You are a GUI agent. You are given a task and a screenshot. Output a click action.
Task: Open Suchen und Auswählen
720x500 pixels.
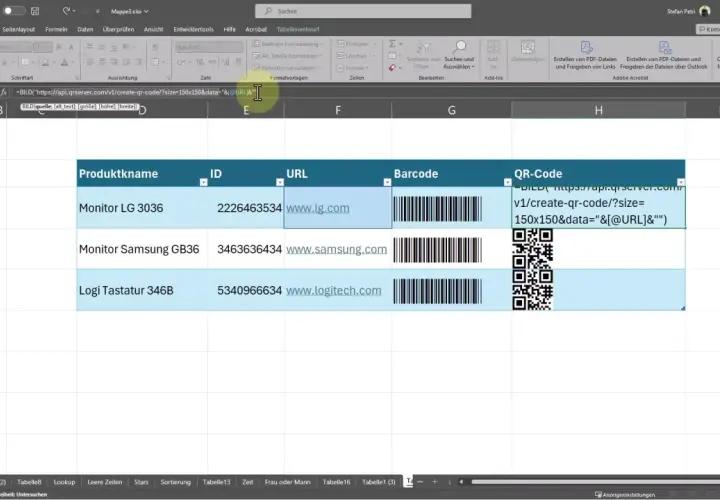459,56
